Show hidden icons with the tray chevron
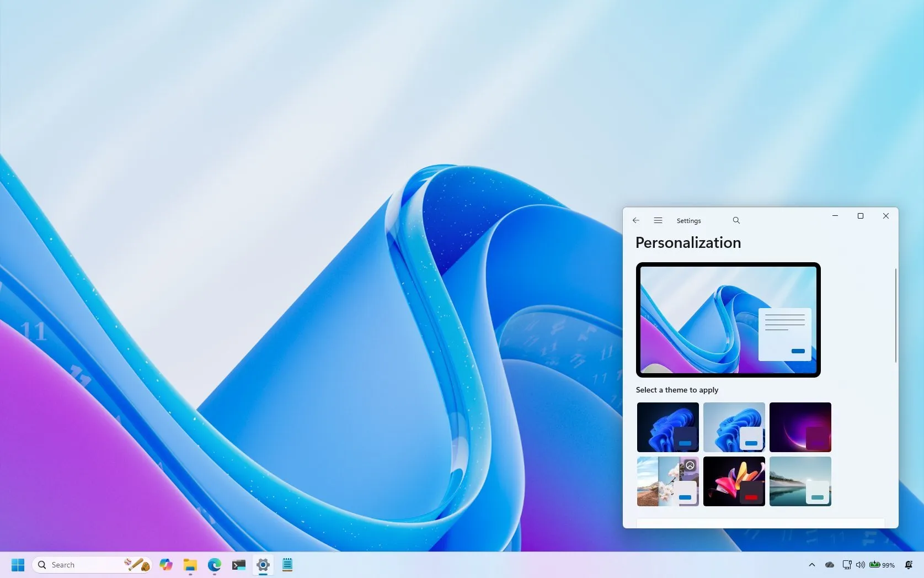This screenshot has width=924, height=578. point(811,565)
